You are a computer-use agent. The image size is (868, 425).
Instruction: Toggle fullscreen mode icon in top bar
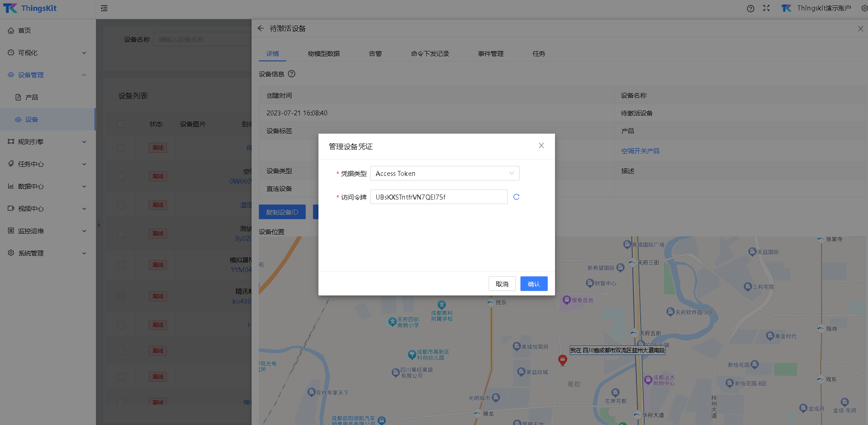tap(766, 8)
